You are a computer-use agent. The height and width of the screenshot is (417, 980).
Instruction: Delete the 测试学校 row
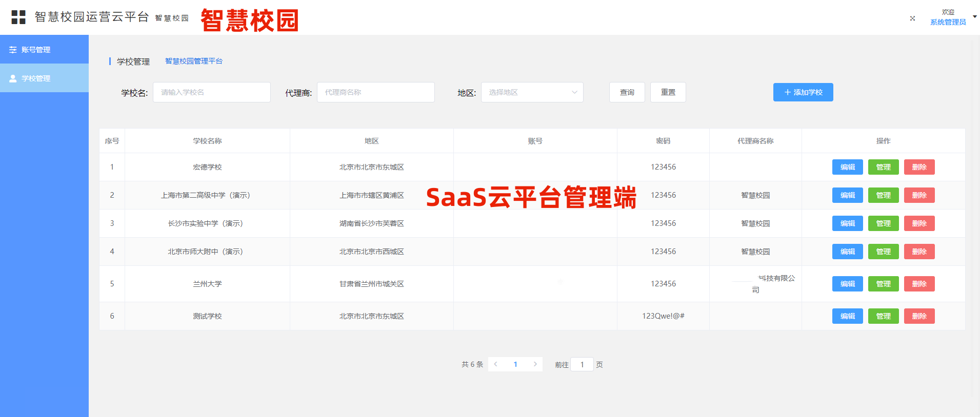tap(919, 316)
